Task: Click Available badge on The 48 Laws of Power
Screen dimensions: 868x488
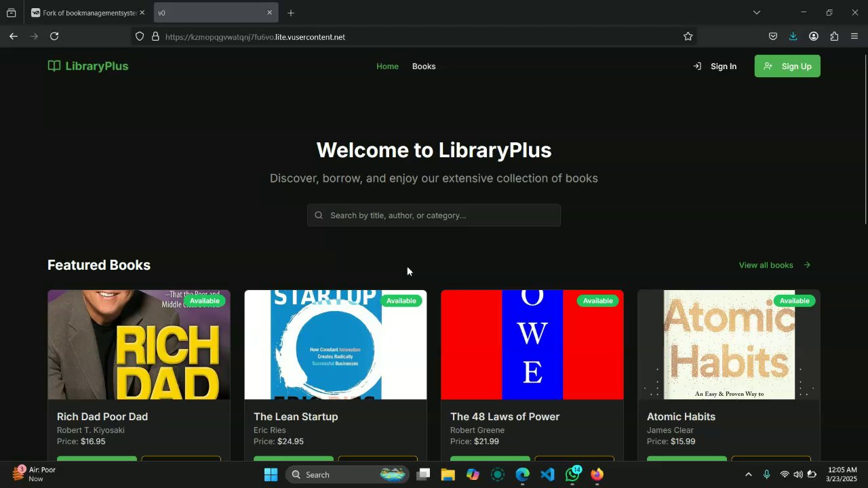Action: click(x=597, y=301)
